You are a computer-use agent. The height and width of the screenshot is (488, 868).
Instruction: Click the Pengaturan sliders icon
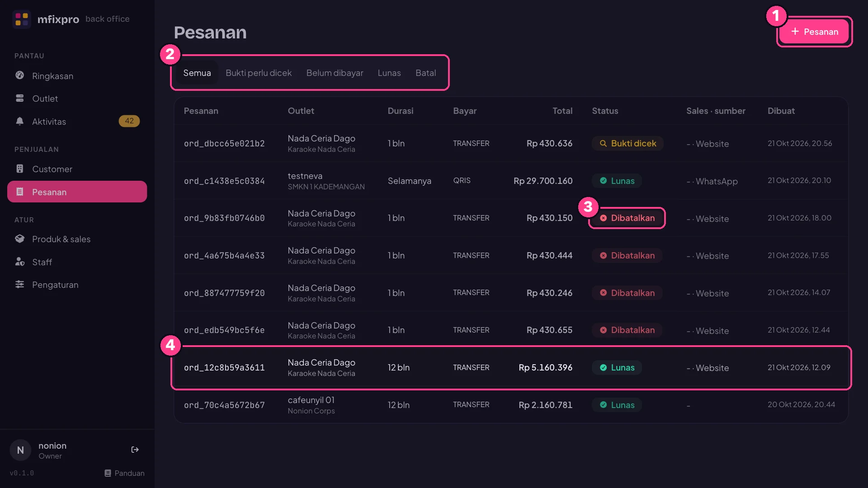[x=19, y=284]
